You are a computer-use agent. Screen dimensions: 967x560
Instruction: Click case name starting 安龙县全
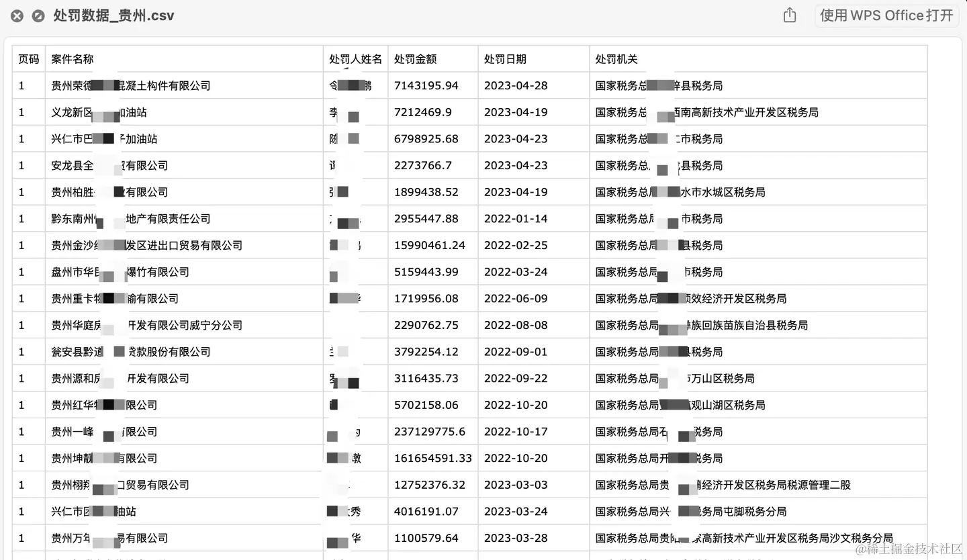pos(184,165)
